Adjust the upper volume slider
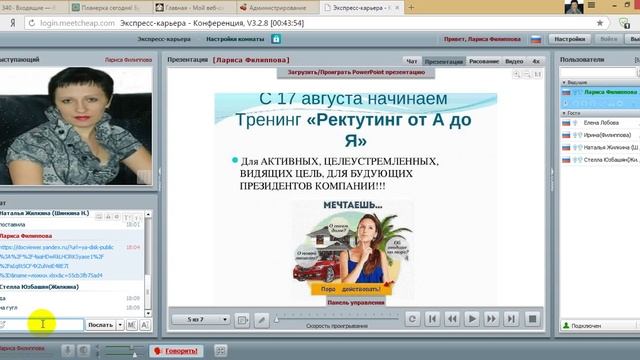This screenshot has width=640, height=360. [131, 347]
